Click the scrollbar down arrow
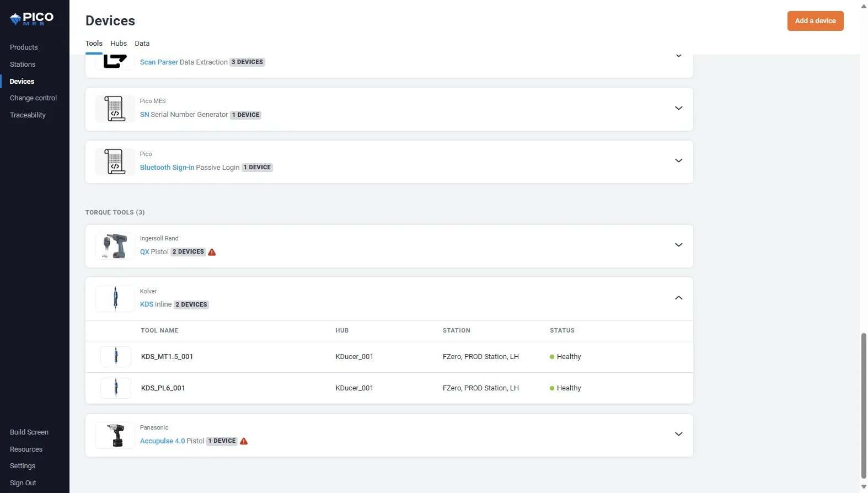The image size is (868, 493). [x=864, y=487]
